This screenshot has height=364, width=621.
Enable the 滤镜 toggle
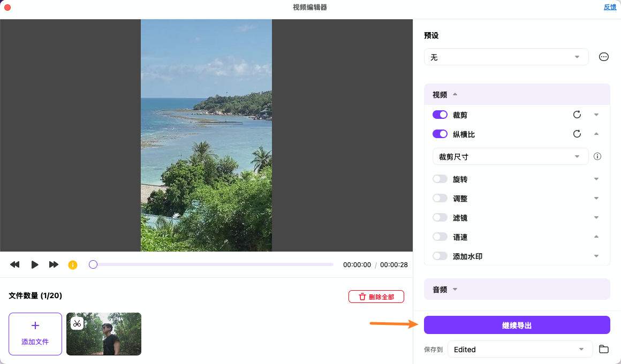click(x=440, y=217)
